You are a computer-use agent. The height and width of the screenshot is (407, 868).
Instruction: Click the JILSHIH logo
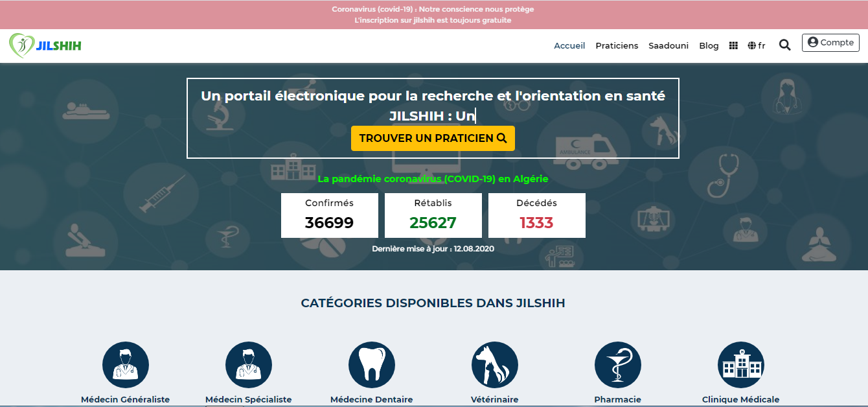coord(45,45)
